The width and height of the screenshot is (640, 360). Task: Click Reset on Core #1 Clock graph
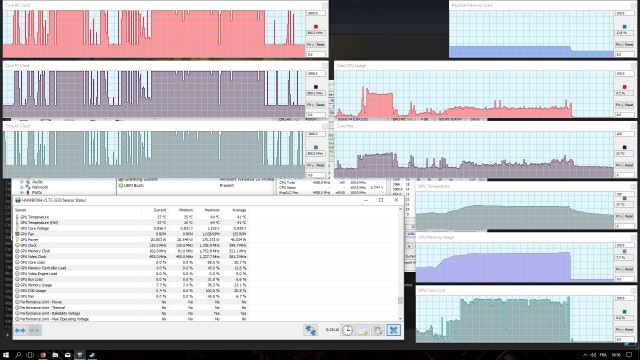[x=320, y=105]
